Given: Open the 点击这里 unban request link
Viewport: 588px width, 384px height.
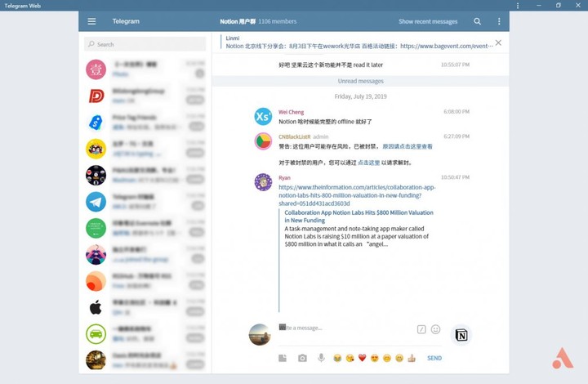Looking at the screenshot, I should (368, 163).
